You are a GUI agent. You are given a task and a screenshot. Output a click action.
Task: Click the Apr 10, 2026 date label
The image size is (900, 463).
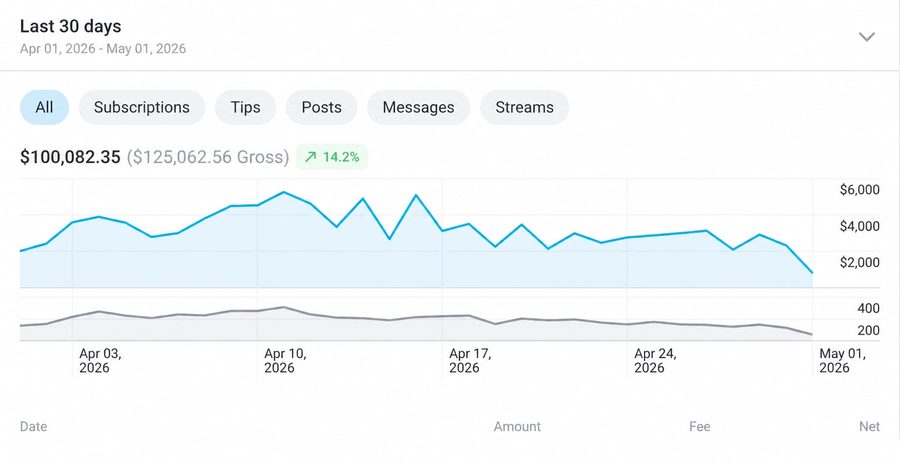(x=285, y=361)
